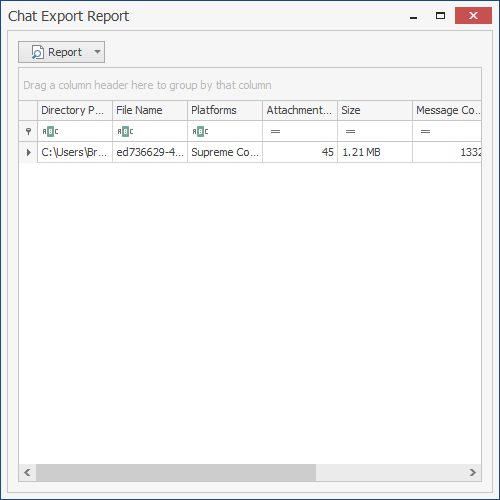Sort by Directory Path column header

point(75,110)
